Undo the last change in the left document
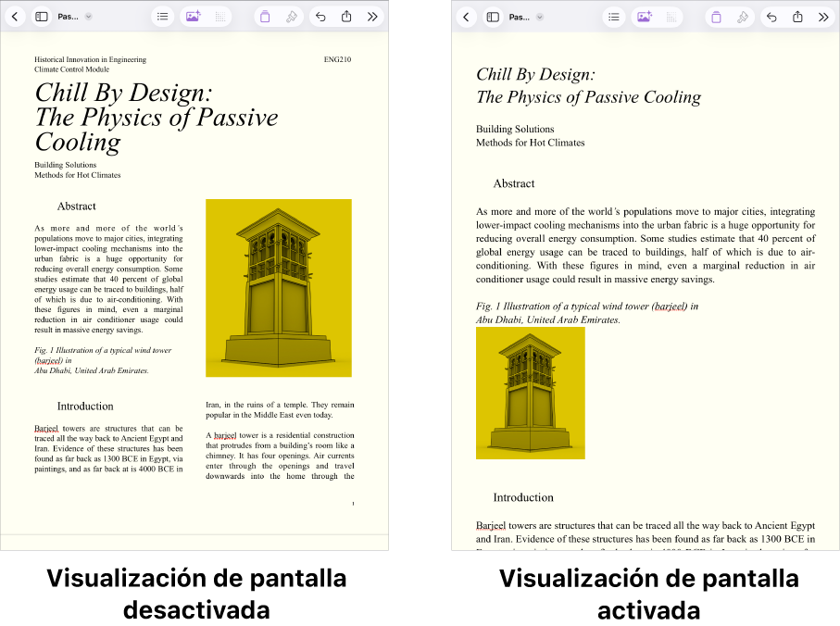This screenshot has width=840, height=626. tap(320, 16)
